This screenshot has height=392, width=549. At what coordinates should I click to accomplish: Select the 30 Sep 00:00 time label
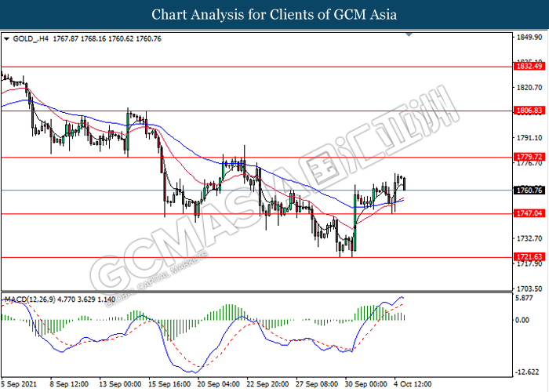(x=365, y=385)
